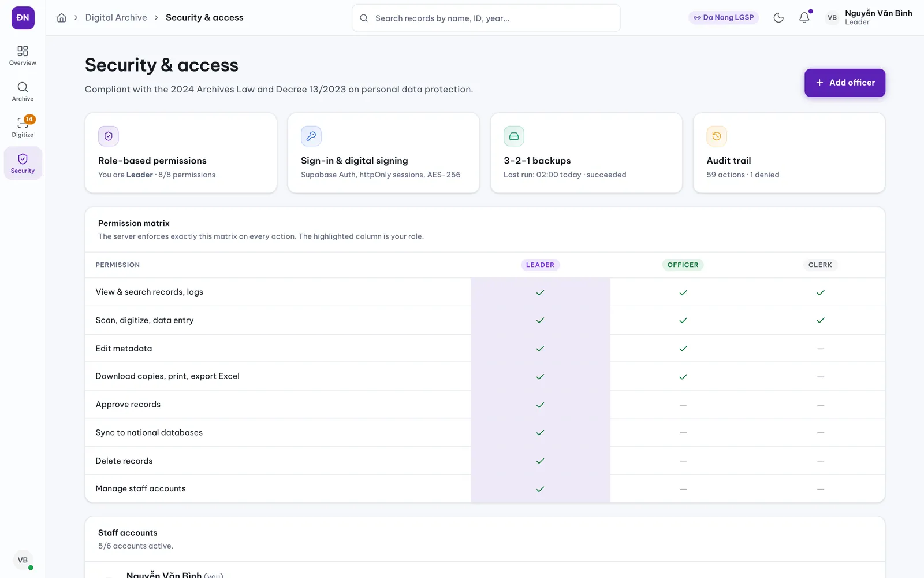Image resolution: width=924 pixels, height=578 pixels.
Task: Click the Role-based permissions shield icon
Action: click(x=109, y=136)
